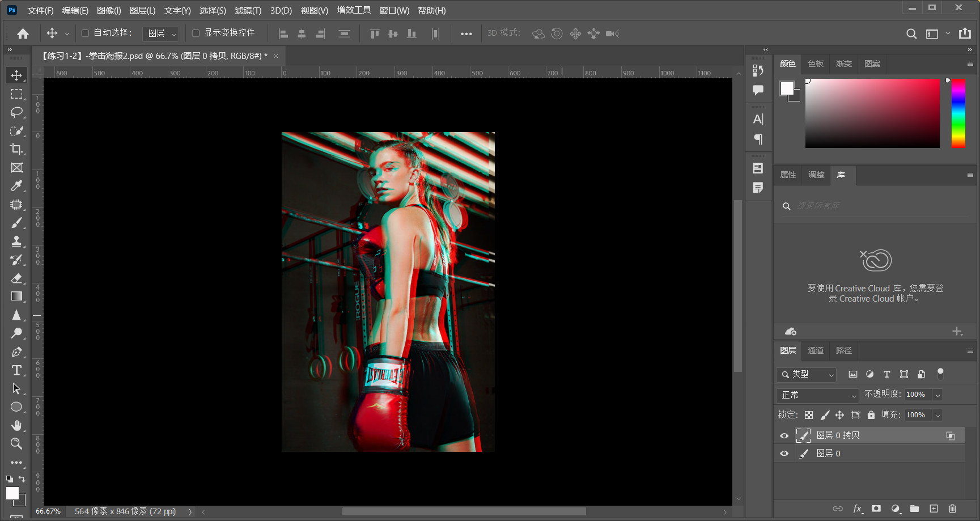
Task: Hide the 图层 0 拷贝 layer
Action: coord(784,435)
